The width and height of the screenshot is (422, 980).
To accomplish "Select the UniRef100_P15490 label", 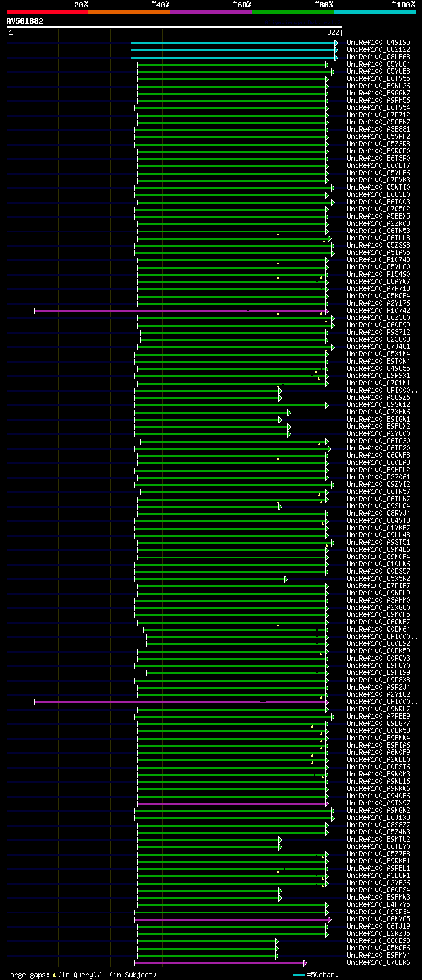I will (379, 274).
